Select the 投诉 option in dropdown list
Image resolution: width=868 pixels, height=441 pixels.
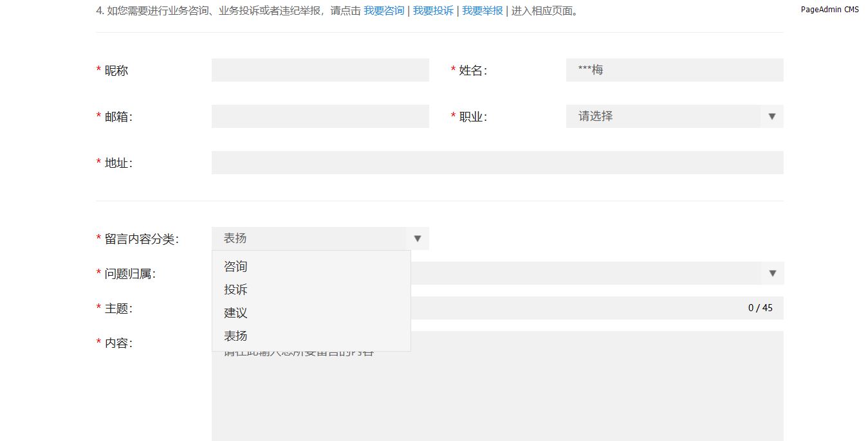(x=235, y=290)
